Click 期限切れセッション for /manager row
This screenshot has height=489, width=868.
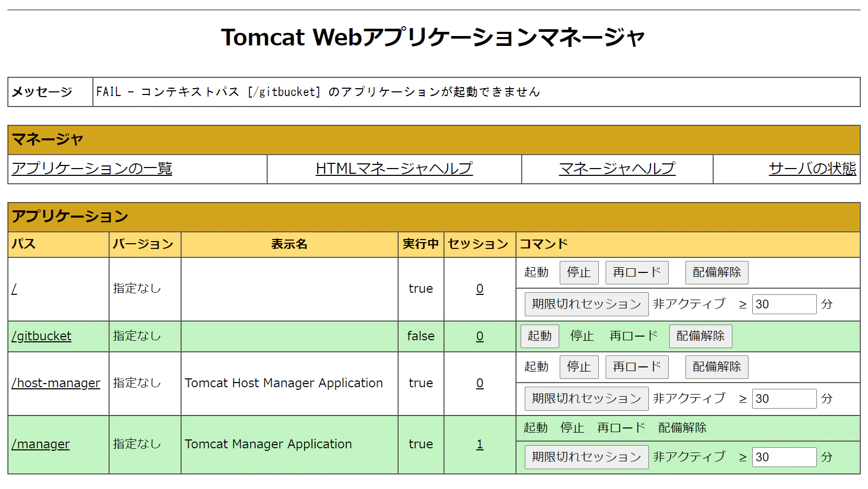586,457
